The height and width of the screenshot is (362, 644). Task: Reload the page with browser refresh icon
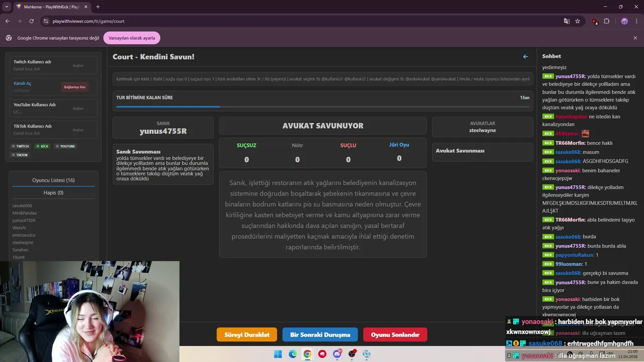tap(32, 21)
